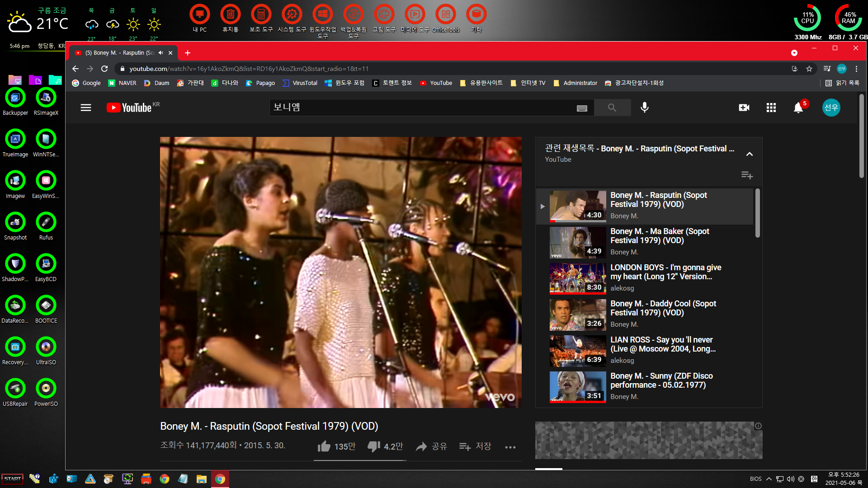Open Chrome in the taskbar
868x488 pixels.
point(220,479)
